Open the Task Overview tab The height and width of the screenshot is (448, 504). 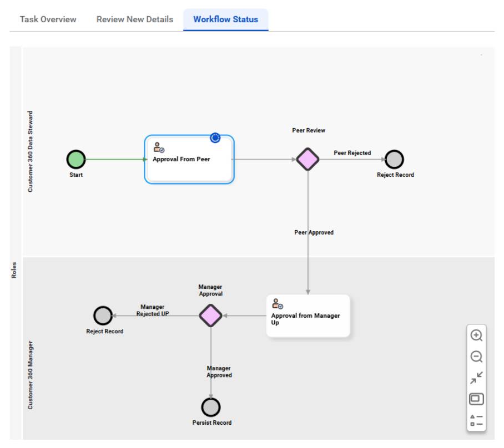coord(48,19)
